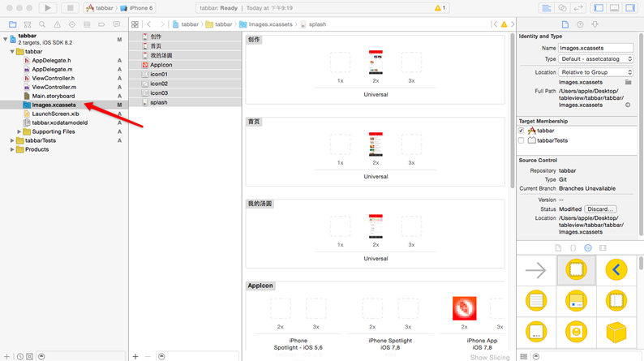Open the File Template library
Viewport: 644px width, 361px height.
click(558, 248)
